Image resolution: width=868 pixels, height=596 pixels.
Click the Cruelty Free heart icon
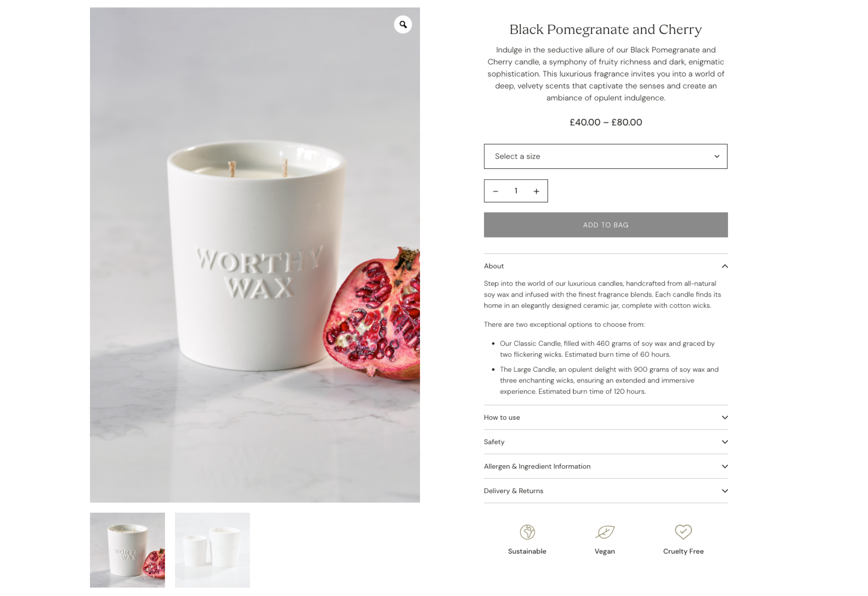(684, 532)
